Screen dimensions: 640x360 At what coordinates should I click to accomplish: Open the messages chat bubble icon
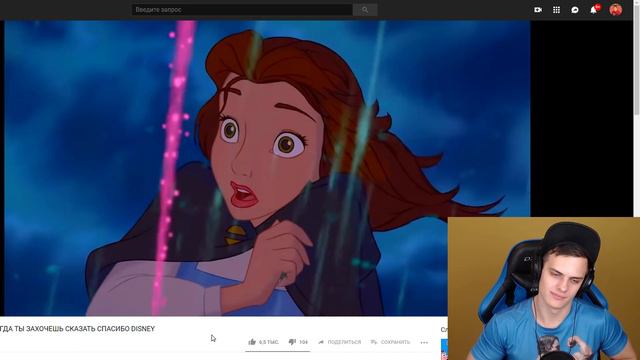[575, 10]
